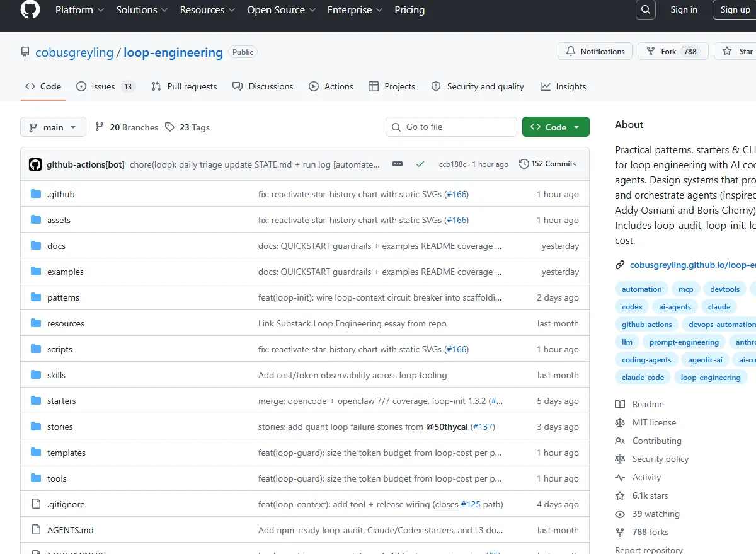Switch to the Issues tab
The height and width of the screenshot is (554, 756).
tap(105, 86)
